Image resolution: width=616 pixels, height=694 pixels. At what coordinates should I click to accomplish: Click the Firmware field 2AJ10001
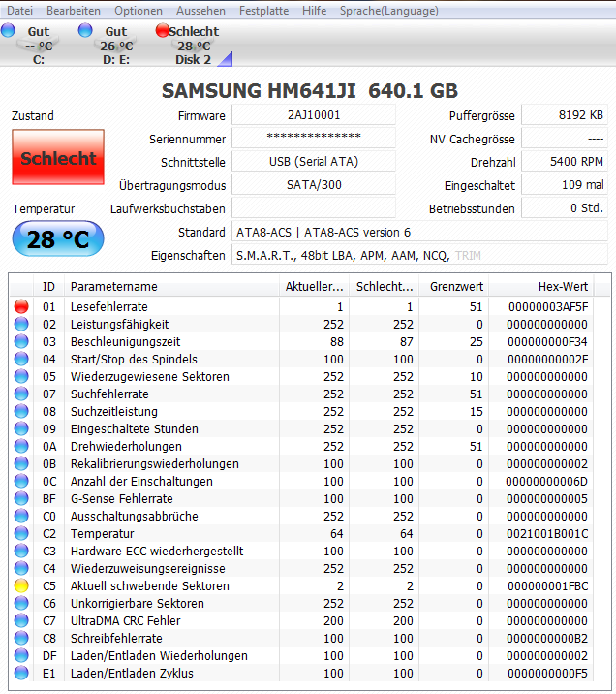pos(314,115)
